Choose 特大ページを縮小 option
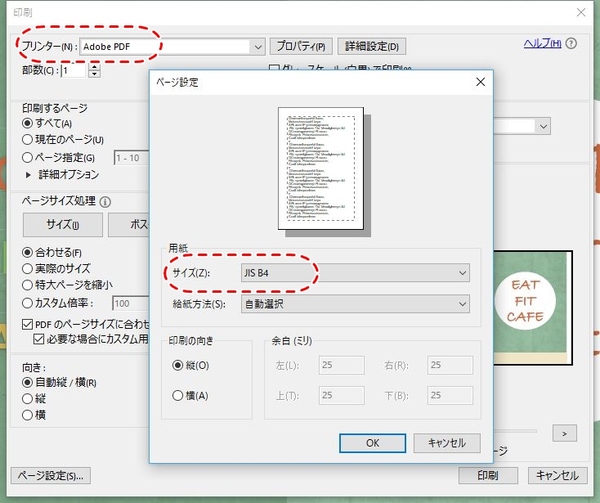Image resolution: width=600 pixels, height=503 pixels. pos(27,285)
